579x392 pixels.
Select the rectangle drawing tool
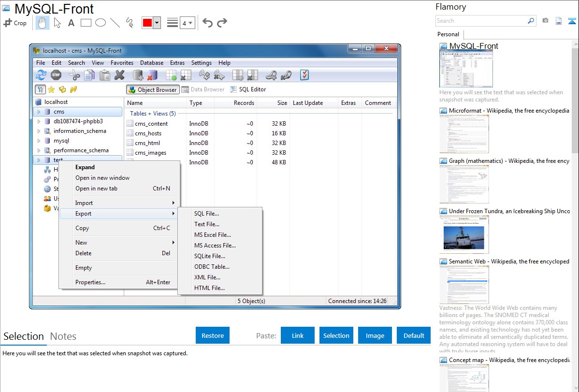point(86,23)
